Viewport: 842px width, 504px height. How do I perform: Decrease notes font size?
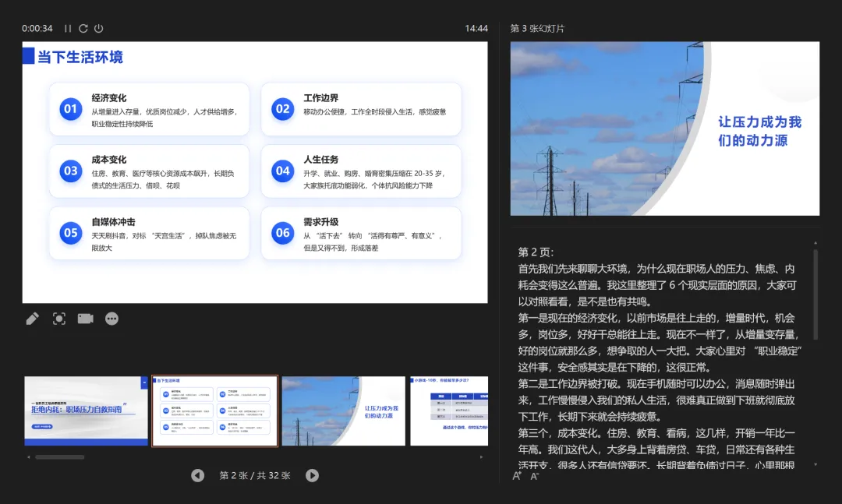(534, 476)
